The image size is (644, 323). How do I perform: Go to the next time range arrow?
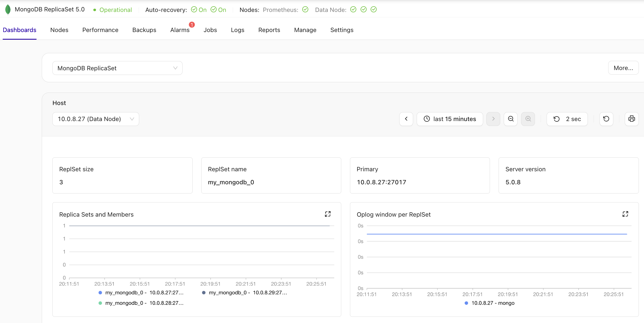[x=493, y=119]
